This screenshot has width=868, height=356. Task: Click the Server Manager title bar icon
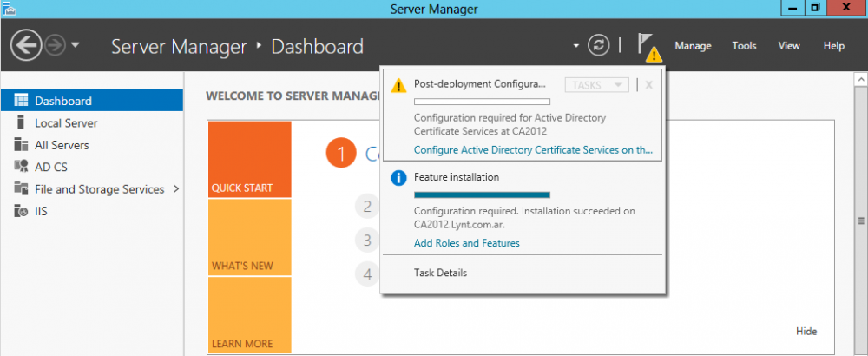pos(9,9)
